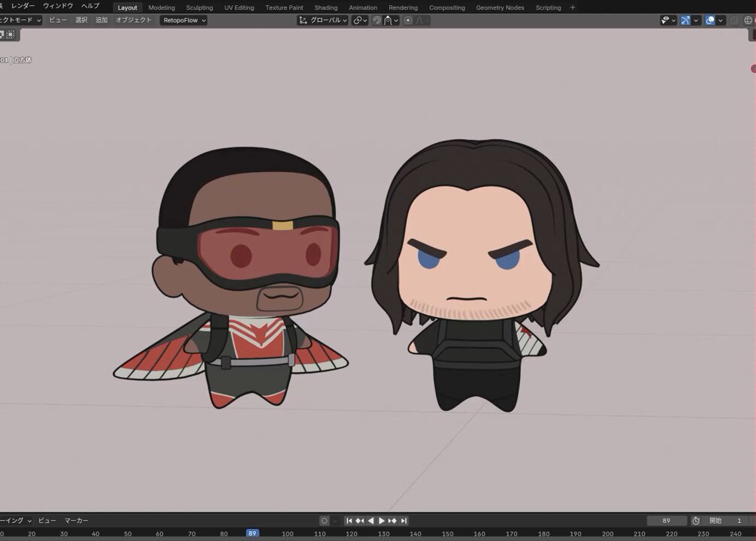Open the timeline ビュー menu

tap(47, 521)
